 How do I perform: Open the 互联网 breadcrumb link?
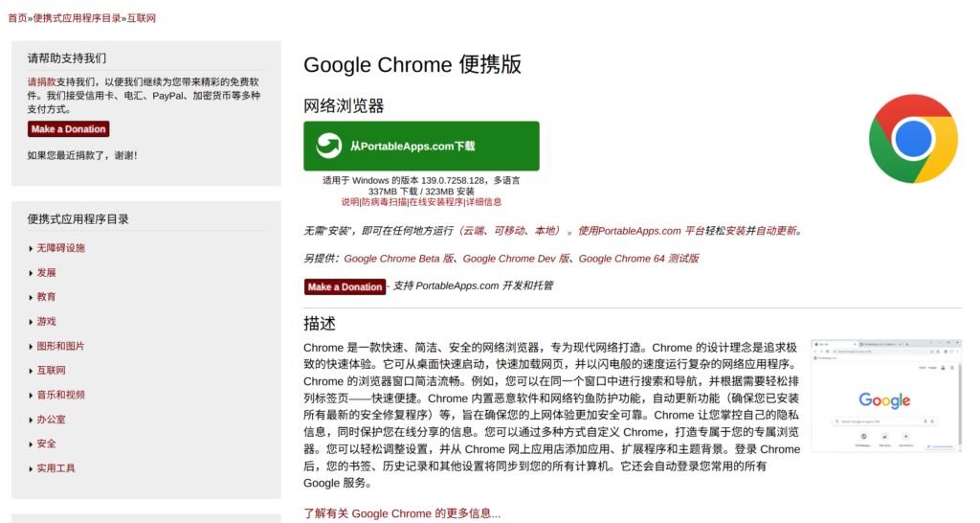click(x=142, y=18)
